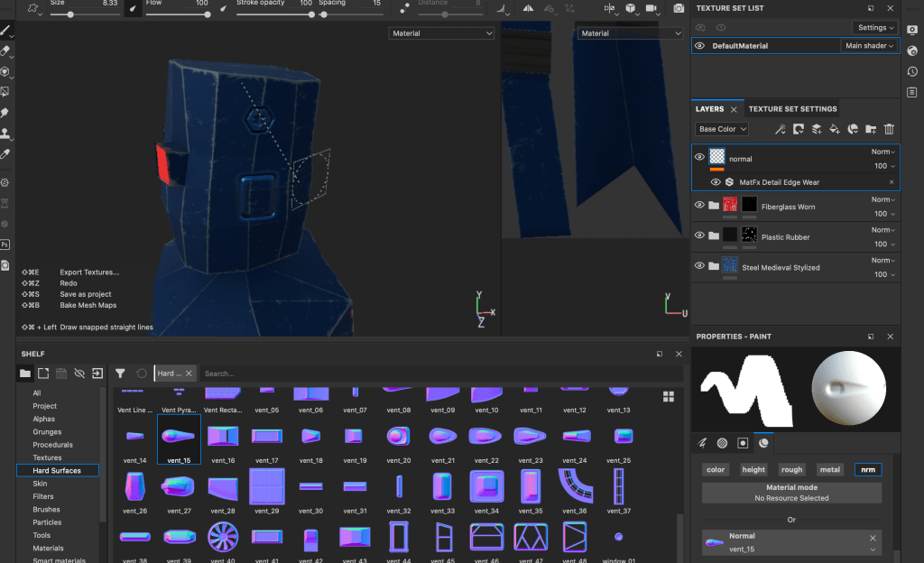
Task: Open the Export to Photoshop icon
Action: pos(5,245)
